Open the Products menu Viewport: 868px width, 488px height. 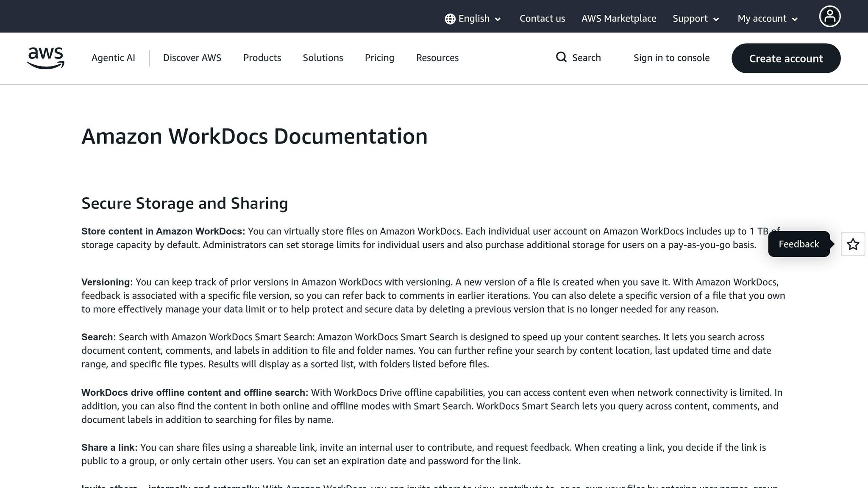tap(262, 58)
